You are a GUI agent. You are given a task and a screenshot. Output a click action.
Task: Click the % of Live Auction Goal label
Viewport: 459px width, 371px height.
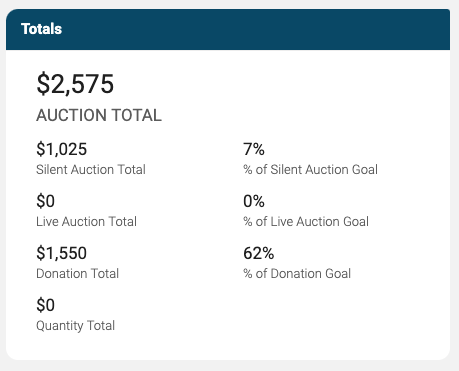[x=306, y=221]
